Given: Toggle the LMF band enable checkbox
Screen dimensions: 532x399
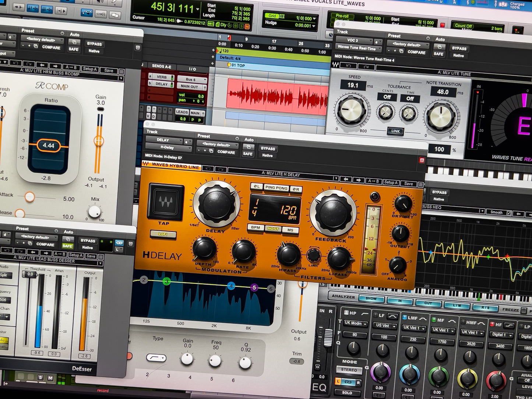Looking at the screenshot, I should 405,318.
